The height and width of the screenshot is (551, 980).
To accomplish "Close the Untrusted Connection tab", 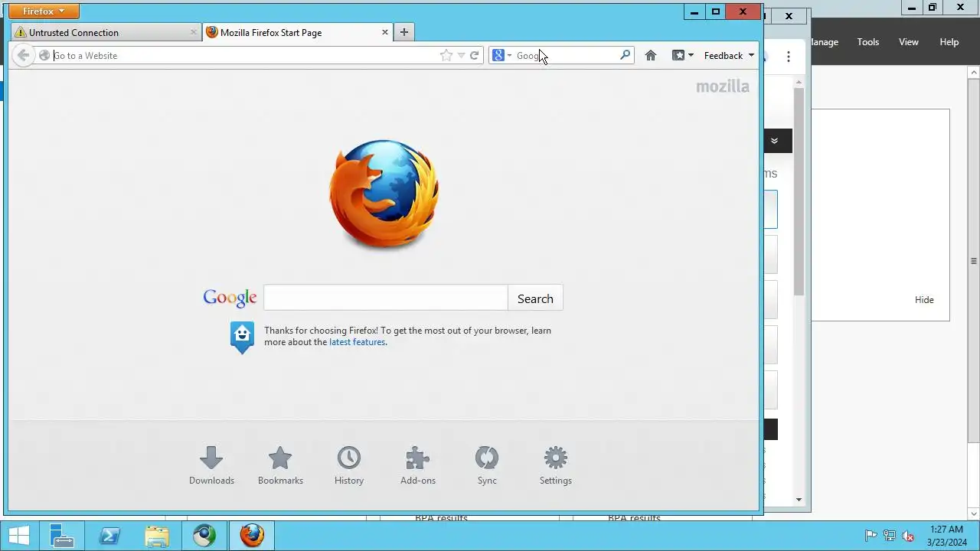I will tap(194, 32).
